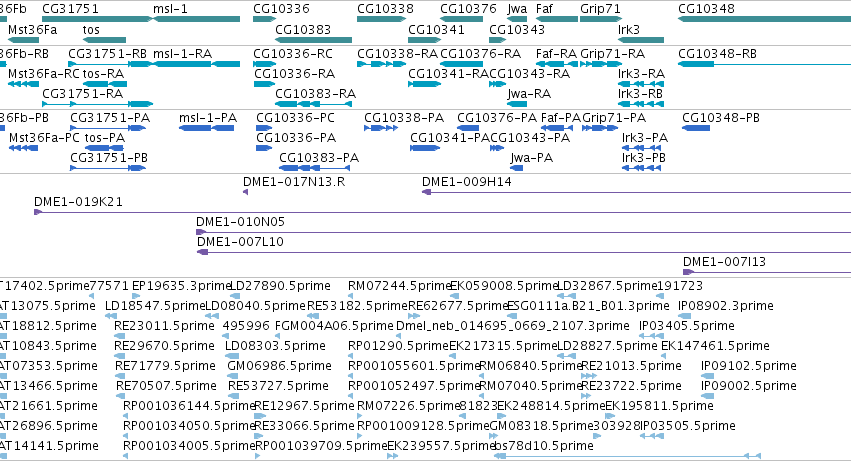Select the CG10383 gene label
The width and height of the screenshot is (851, 461).
[x=303, y=29]
